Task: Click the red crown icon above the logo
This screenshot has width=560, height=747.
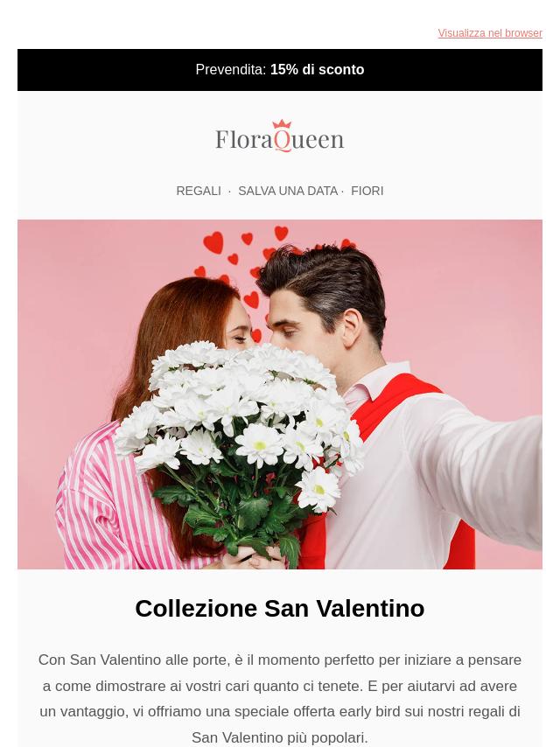Action: point(282,124)
